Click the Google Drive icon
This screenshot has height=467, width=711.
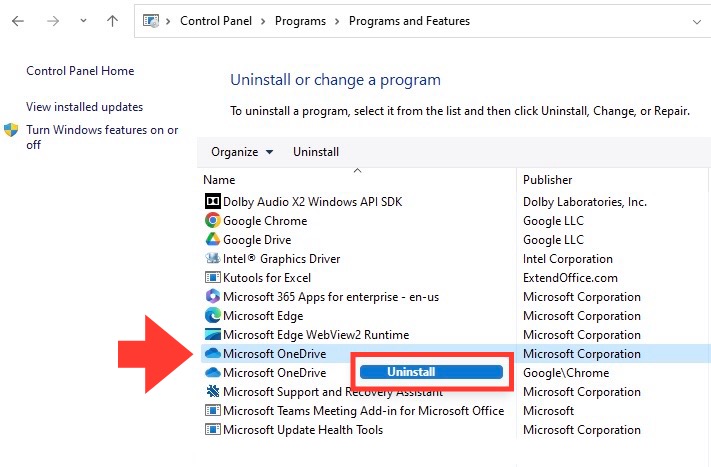(x=213, y=239)
